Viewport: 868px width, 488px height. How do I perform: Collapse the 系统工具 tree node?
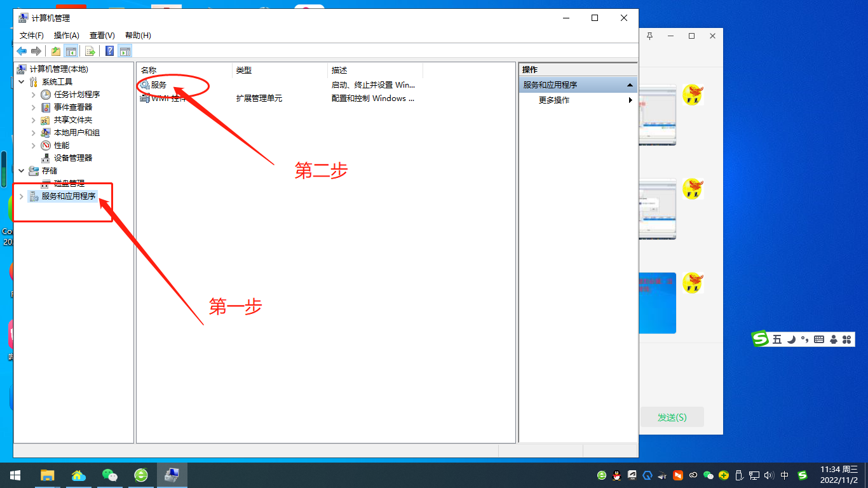coord(22,82)
